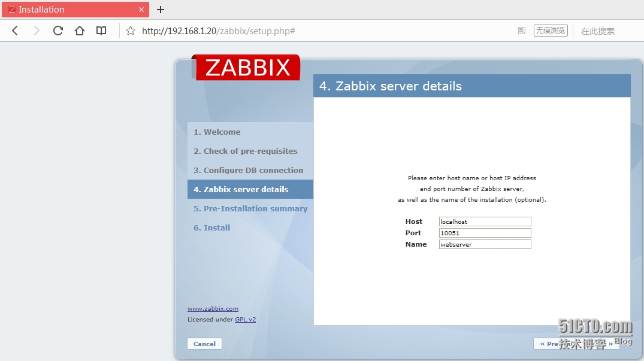Click the Port label

pos(413,233)
